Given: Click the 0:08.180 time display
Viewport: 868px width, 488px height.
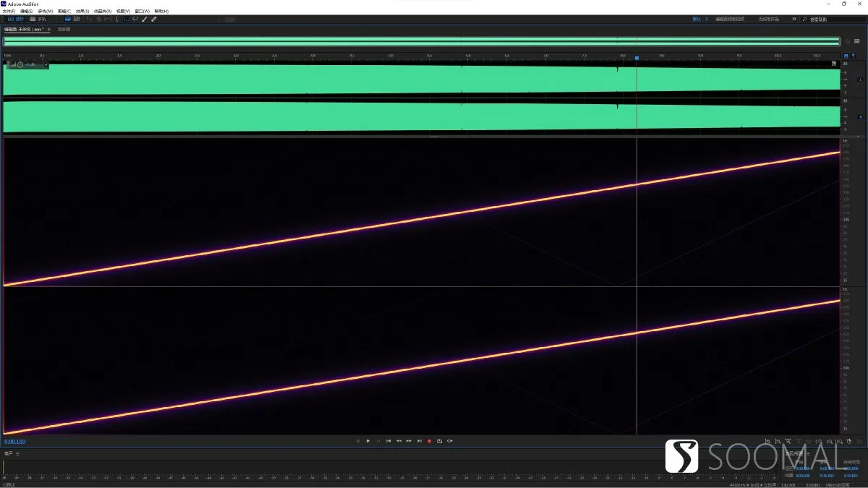Looking at the screenshot, I should (x=15, y=442).
